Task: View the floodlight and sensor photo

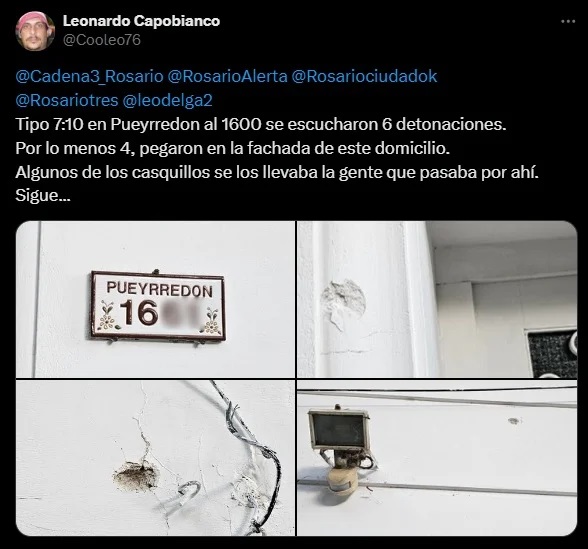Action: tap(437, 458)
